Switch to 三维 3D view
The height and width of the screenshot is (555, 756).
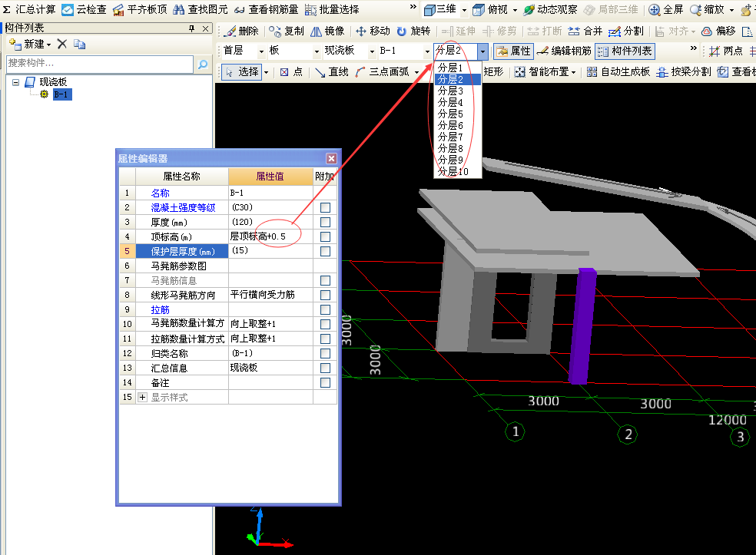coord(440,9)
